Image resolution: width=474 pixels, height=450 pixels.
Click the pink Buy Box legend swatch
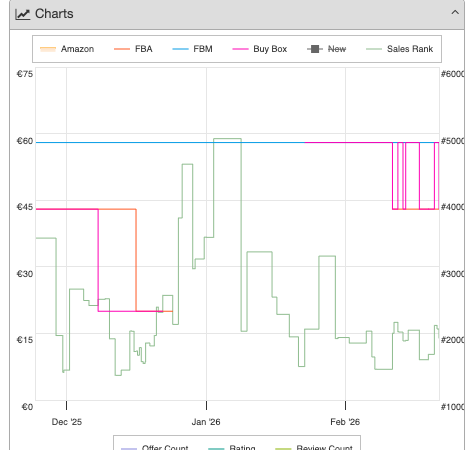240,49
